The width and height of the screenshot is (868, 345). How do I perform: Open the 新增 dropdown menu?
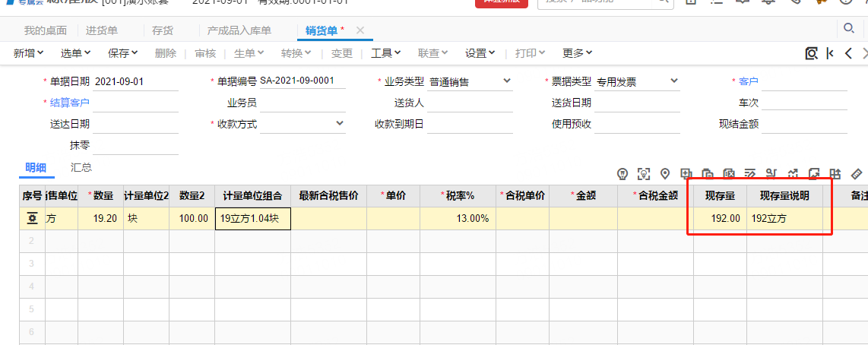click(29, 53)
